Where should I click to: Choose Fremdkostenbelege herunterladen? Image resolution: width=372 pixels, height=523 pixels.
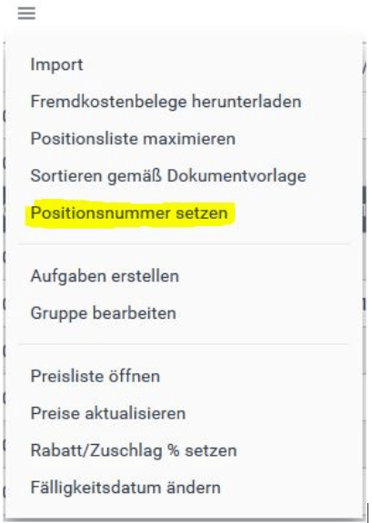coord(166,101)
